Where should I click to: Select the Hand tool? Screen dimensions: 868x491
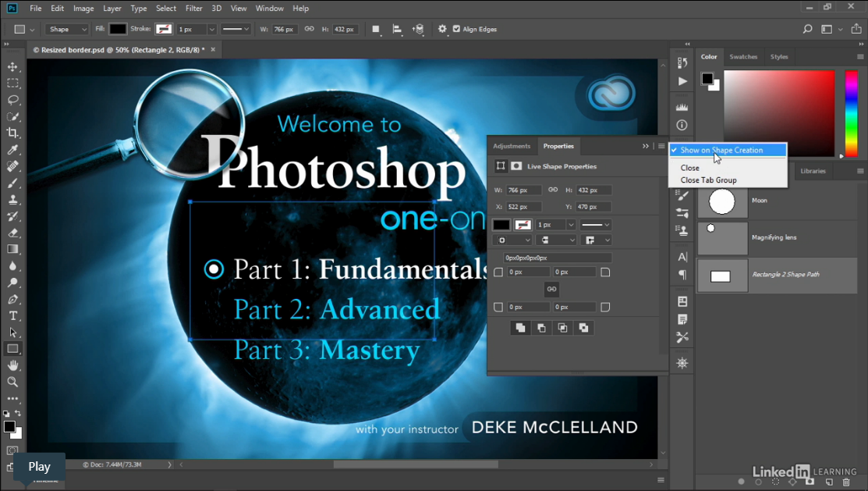click(x=12, y=365)
